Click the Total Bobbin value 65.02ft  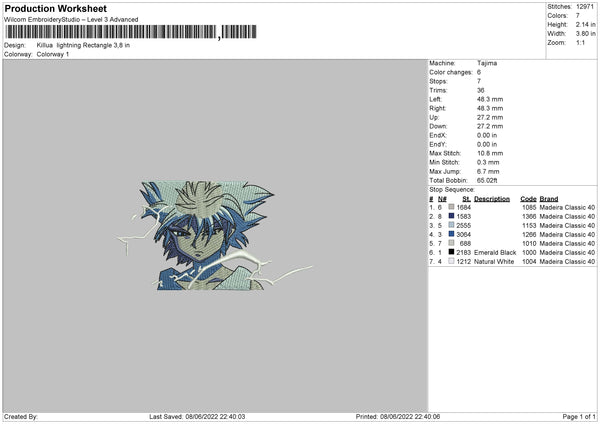487,181
